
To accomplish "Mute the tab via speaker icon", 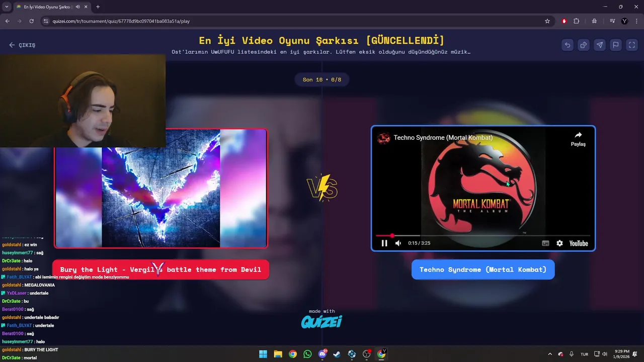I will click(x=77, y=7).
